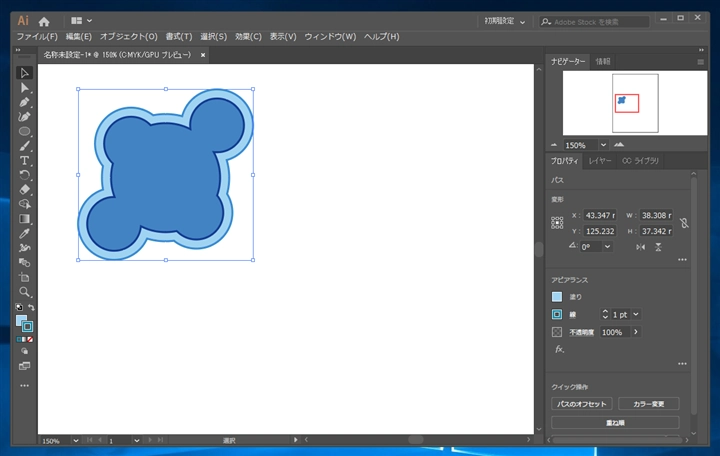This screenshot has width=720, height=456.
Task: Open the 初期設定 workspace switcher
Action: pyautogui.click(x=505, y=21)
